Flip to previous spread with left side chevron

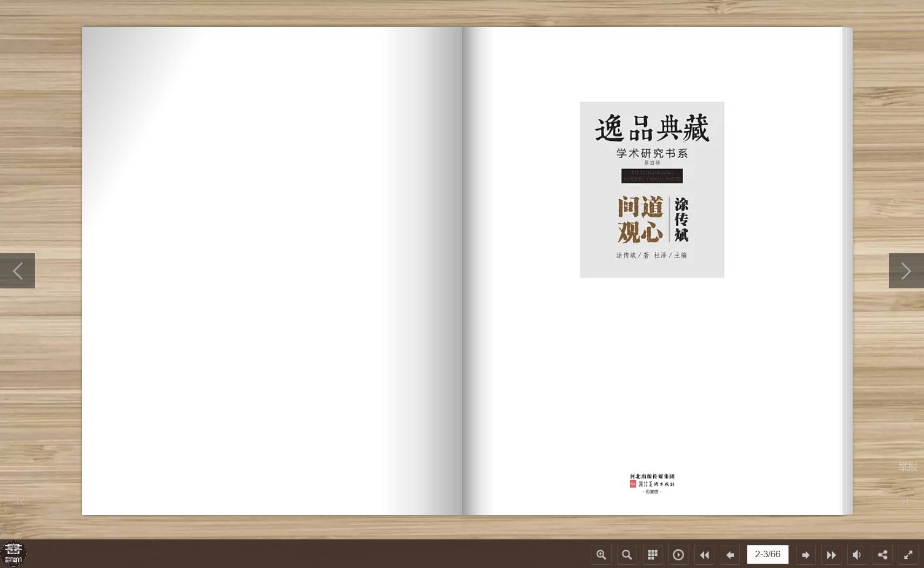17,271
